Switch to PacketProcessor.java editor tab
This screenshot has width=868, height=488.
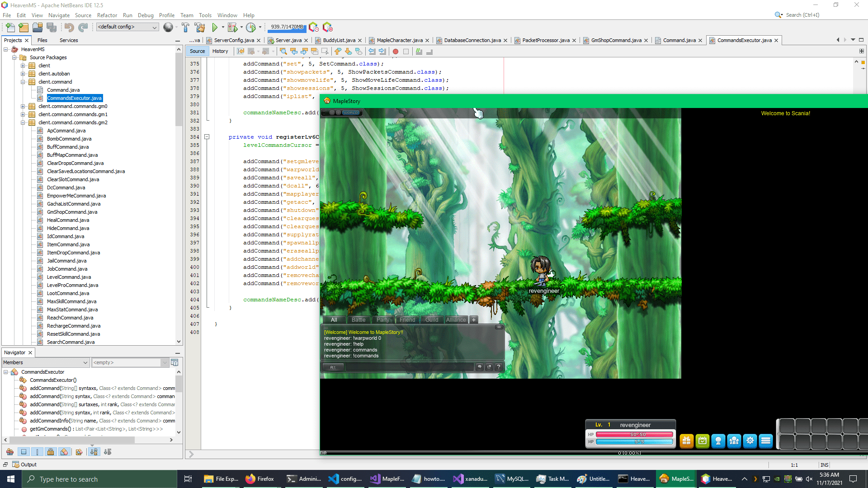pos(546,40)
